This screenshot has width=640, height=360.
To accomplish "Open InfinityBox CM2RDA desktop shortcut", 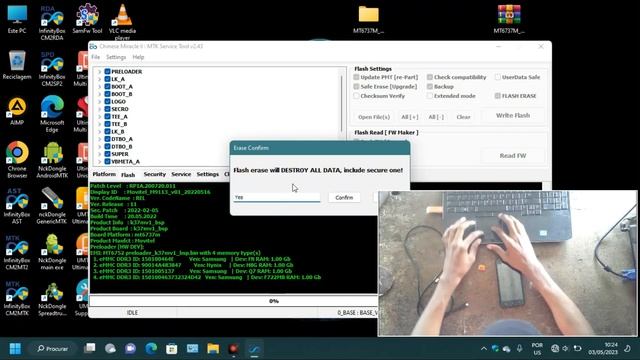I will [51, 22].
